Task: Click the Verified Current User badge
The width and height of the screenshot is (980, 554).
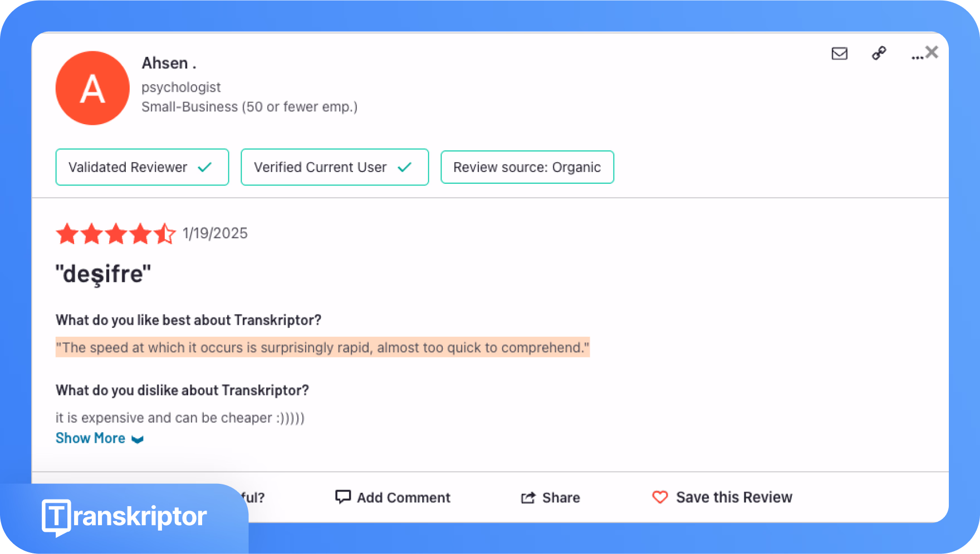Action: pyautogui.click(x=335, y=167)
